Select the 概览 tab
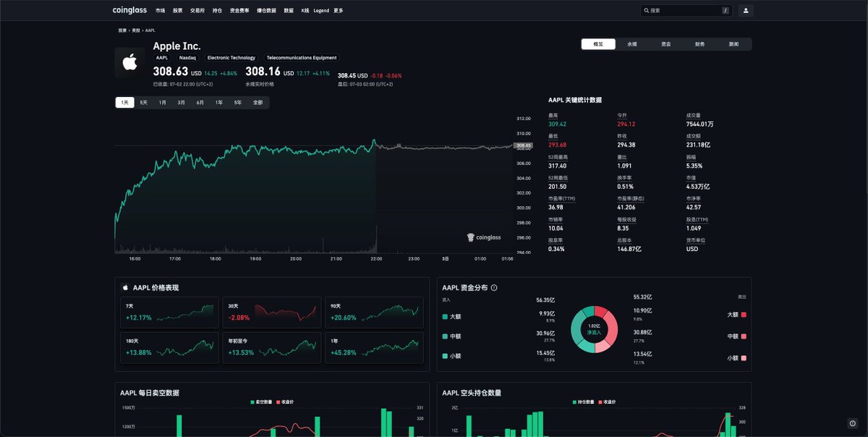The image size is (868, 437). click(598, 44)
